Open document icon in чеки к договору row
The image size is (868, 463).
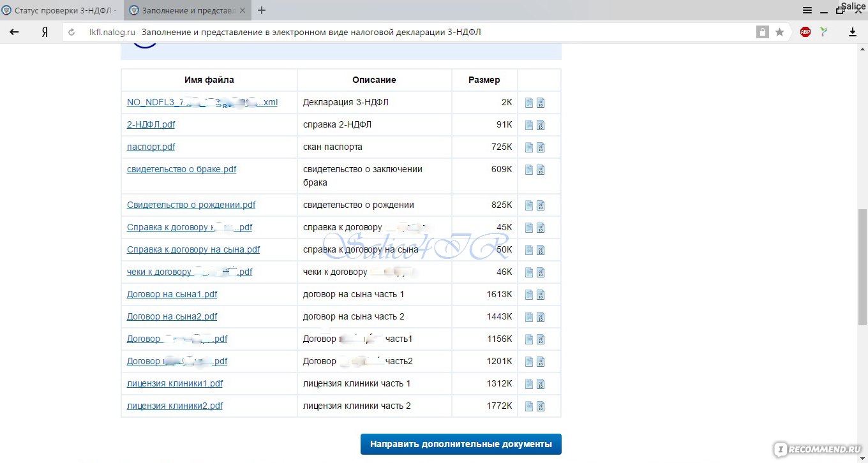(529, 272)
